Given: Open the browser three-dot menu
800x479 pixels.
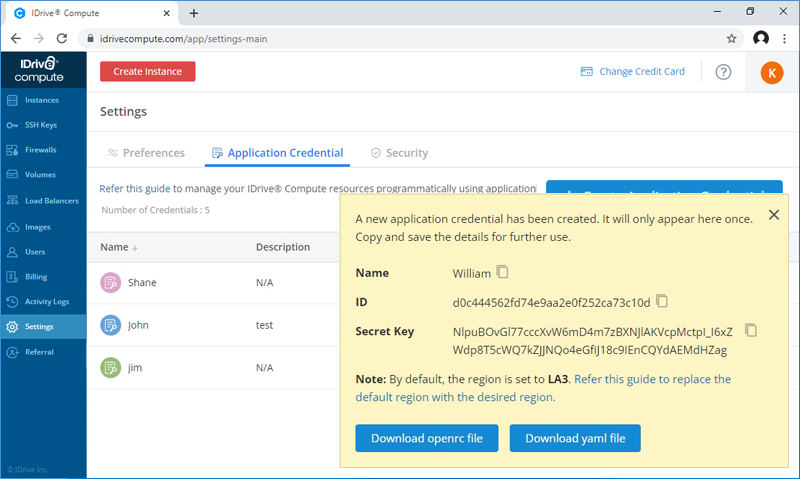Looking at the screenshot, I should point(784,38).
